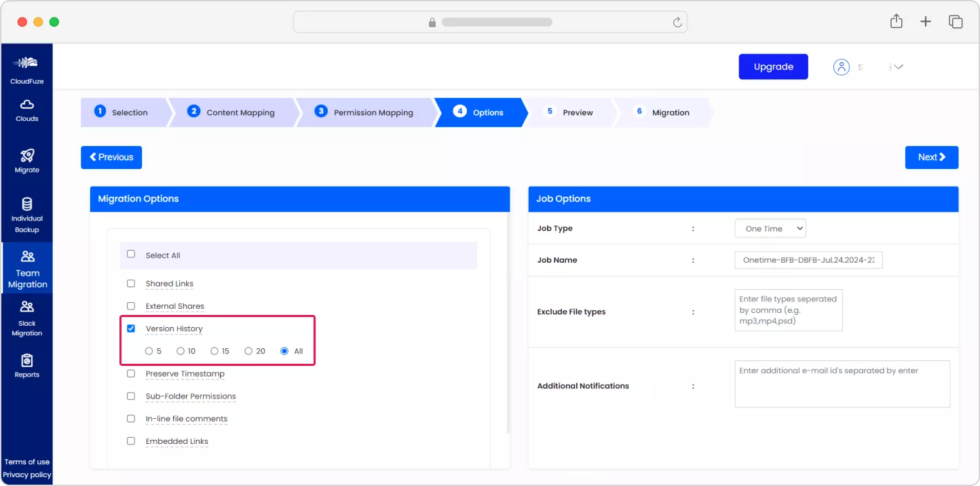Jump to step 5 Preview

pyautogui.click(x=570, y=112)
